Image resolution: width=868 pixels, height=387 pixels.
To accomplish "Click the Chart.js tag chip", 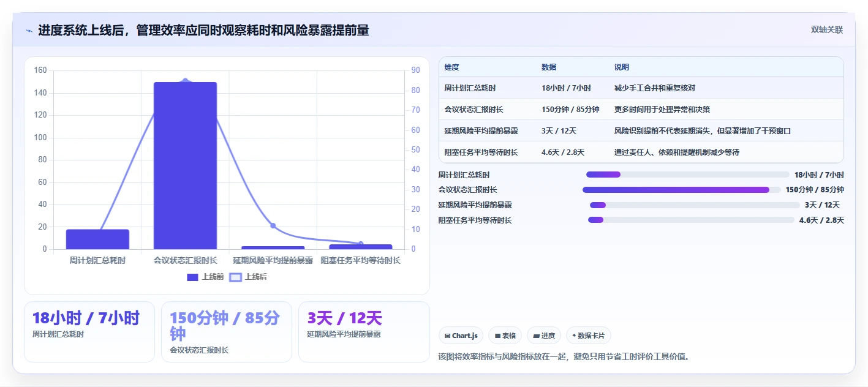I will tap(461, 336).
